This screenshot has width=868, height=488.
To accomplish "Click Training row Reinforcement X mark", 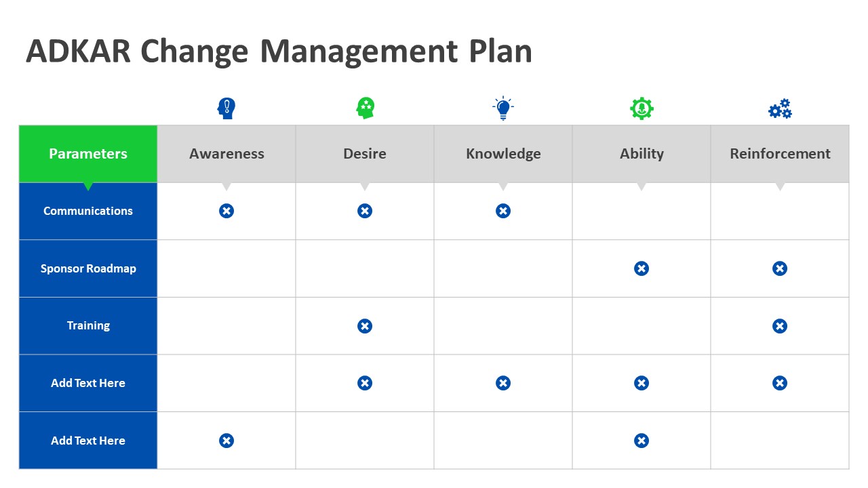I will 780,326.
